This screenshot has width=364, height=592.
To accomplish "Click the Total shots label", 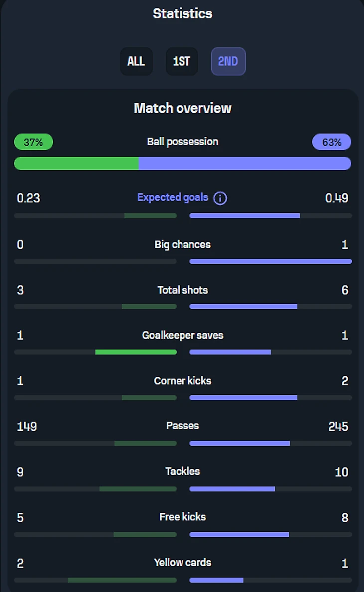I will coord(182,290).
